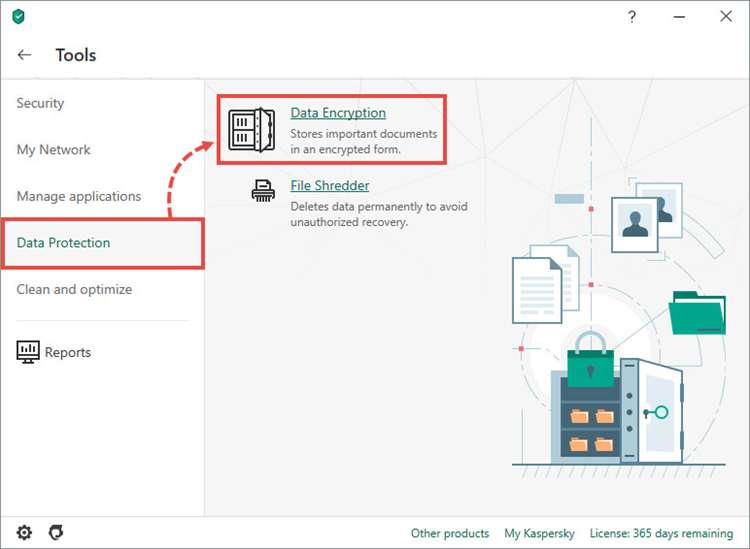This screenshot has height=549, width=750.
Task: Click License: 365 days remaining
Action: (x=662, y=533)
